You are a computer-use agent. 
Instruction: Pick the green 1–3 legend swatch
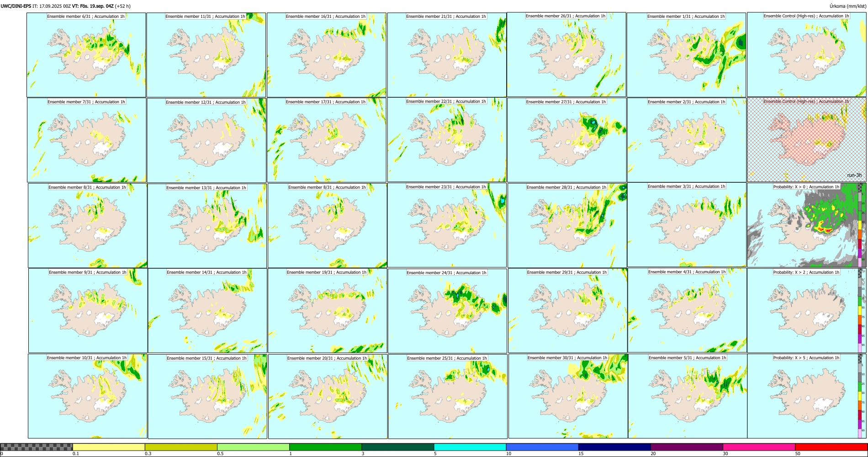point(325,447)
